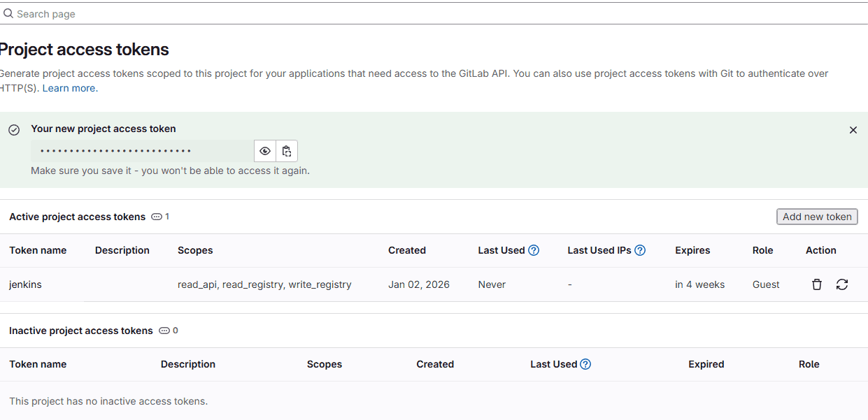Image resolution: width=868 pixels, height=420 pixels.
Task: Click the Expired header in inactive tokens table
Action: coord(706,364)
